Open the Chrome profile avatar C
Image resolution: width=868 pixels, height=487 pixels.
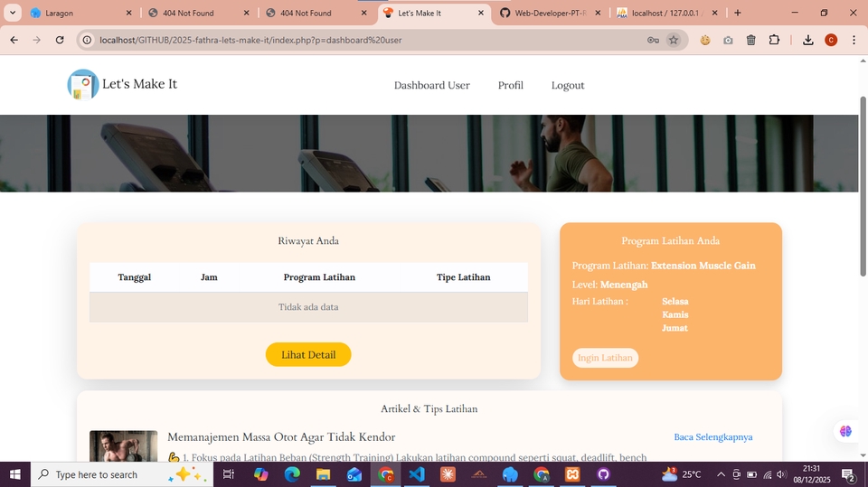[831, 40]
